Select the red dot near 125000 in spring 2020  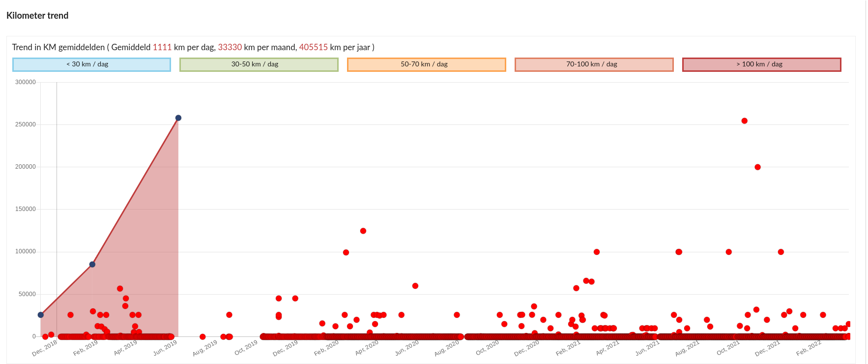pyautogui.click(x=363, y=231)
